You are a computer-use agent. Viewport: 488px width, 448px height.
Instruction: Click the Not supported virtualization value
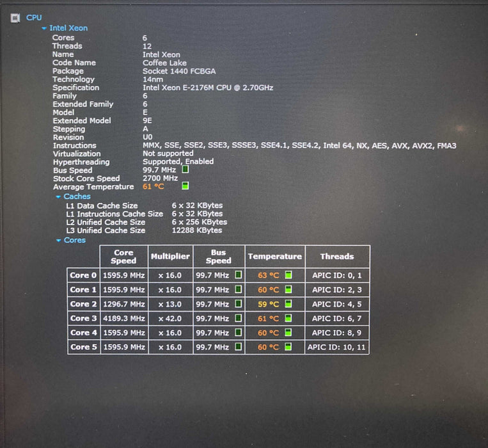(168, 154)
